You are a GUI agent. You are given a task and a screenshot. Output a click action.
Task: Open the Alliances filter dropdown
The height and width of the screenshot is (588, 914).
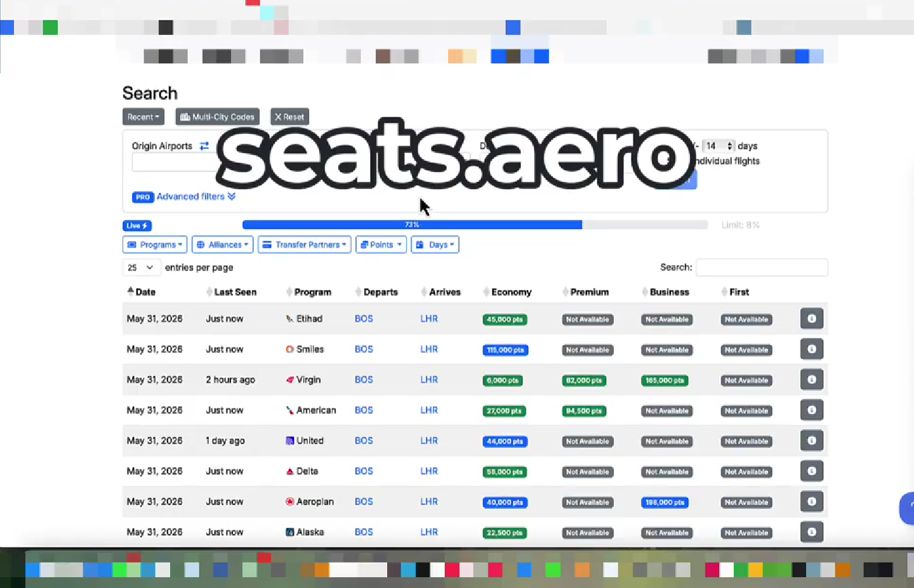click(223, 245)
